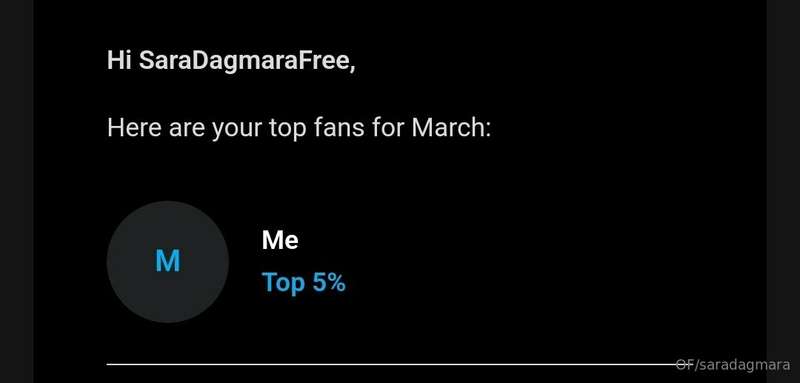The height and width of the screenshot is (383, 800).
Task: Click the circular M avatar icon
Action: point(167,262)
